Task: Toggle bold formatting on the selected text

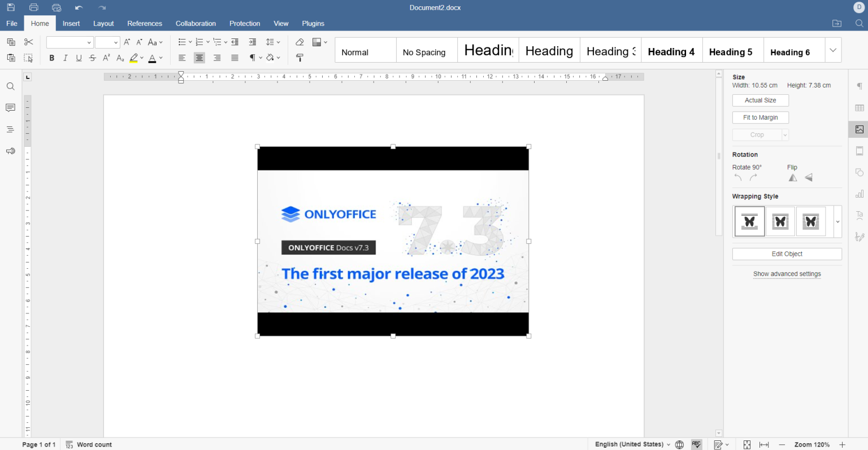Action: [51, 57]
